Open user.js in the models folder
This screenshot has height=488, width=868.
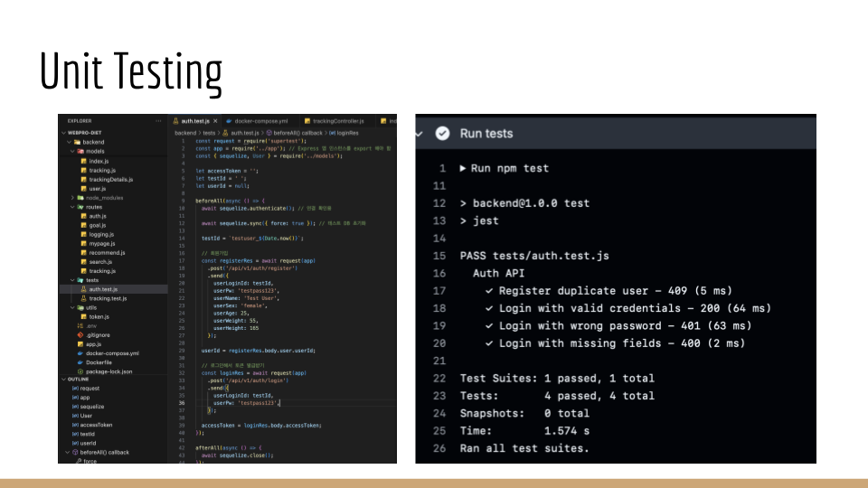coord(96,188)
